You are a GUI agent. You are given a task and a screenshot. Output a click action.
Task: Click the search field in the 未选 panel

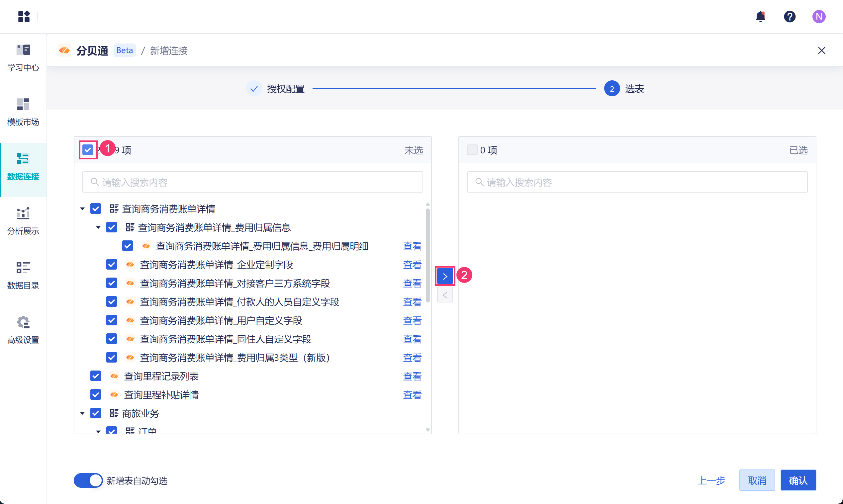(252, 182)
